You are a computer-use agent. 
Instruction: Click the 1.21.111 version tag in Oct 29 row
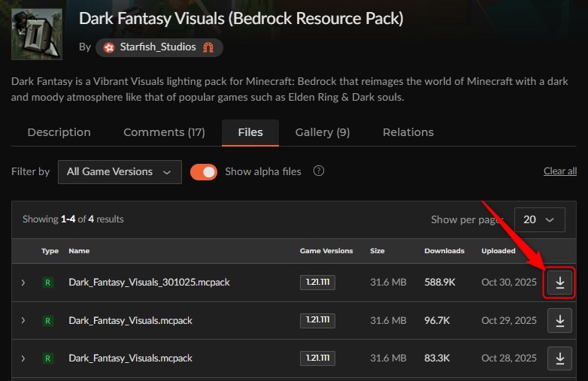coord(317,321)
